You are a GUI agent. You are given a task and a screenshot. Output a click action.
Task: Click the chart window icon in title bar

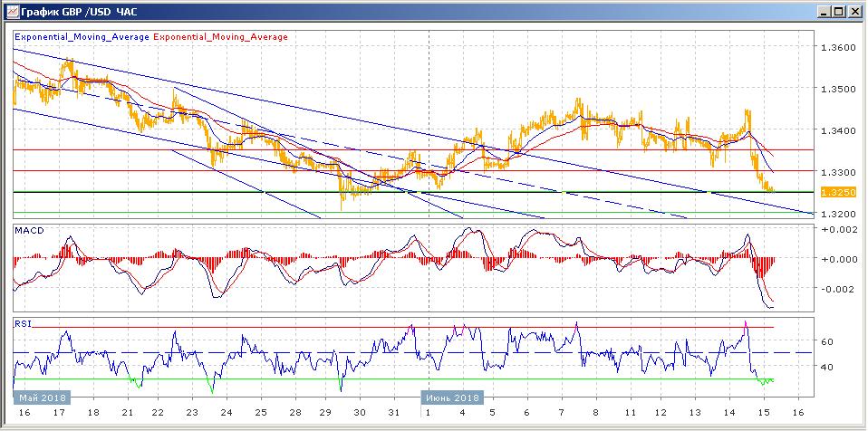[11, 11]
